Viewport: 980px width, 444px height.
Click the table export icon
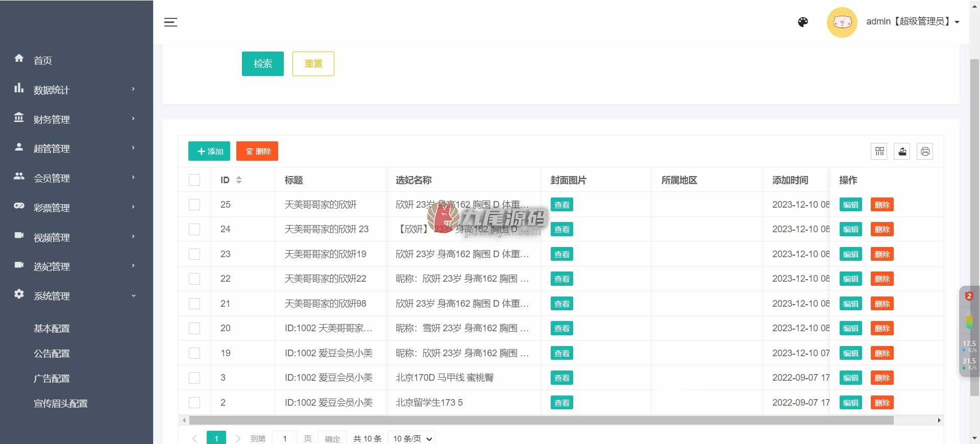click(x=902, y=151)
